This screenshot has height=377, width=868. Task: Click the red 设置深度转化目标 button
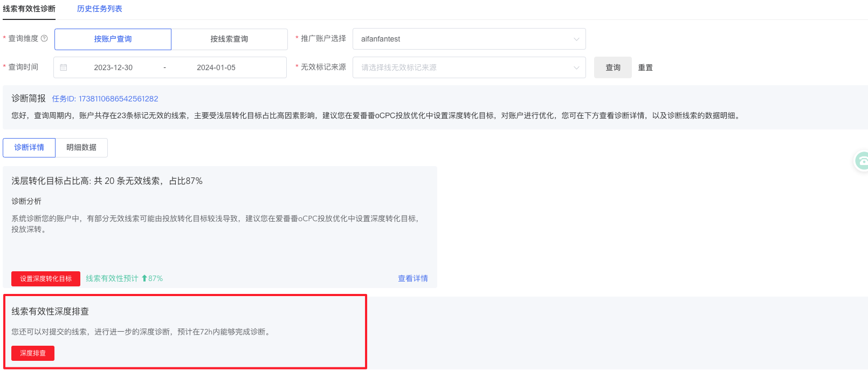coord(46,279)
